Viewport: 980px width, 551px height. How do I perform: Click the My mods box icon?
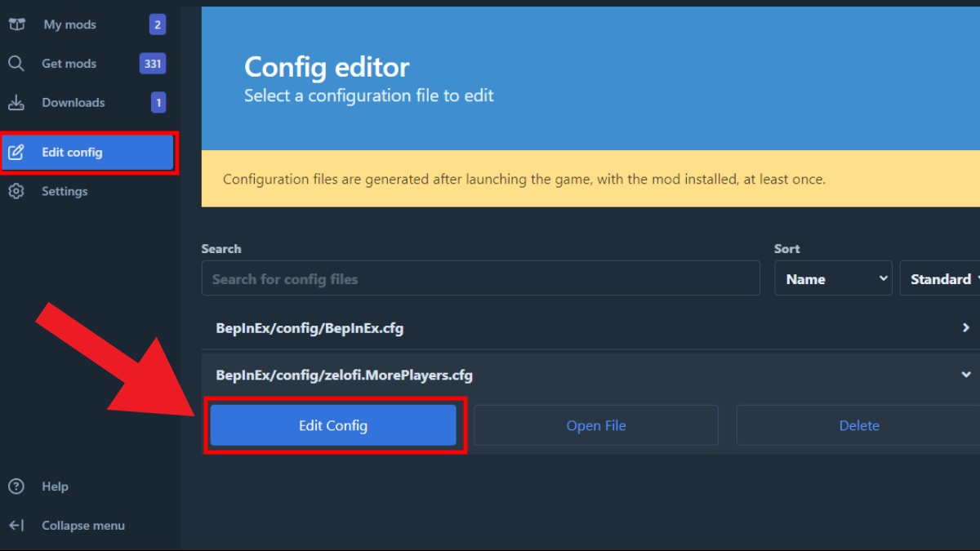coord(16,24)
